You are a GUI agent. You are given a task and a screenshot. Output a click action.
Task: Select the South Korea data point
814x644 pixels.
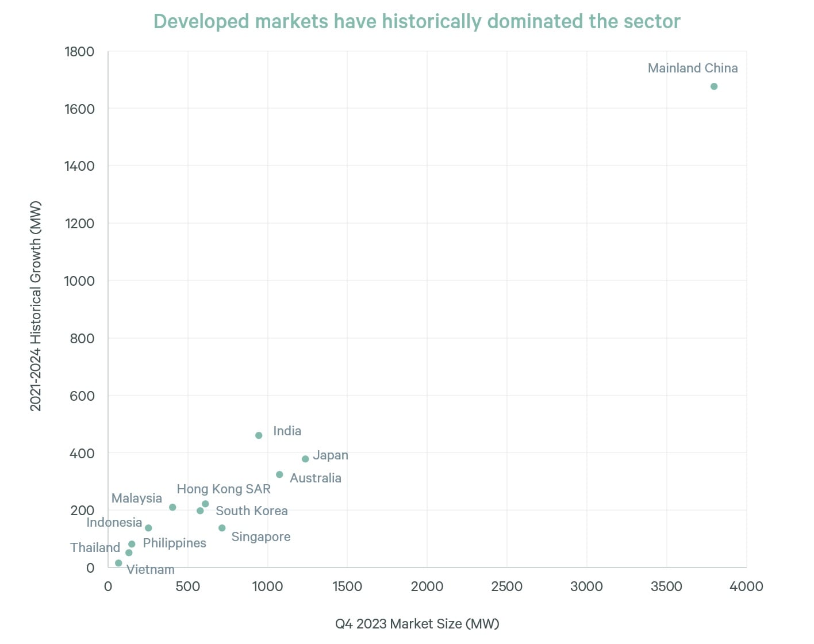pyautogui.click(x=199, y=511)
